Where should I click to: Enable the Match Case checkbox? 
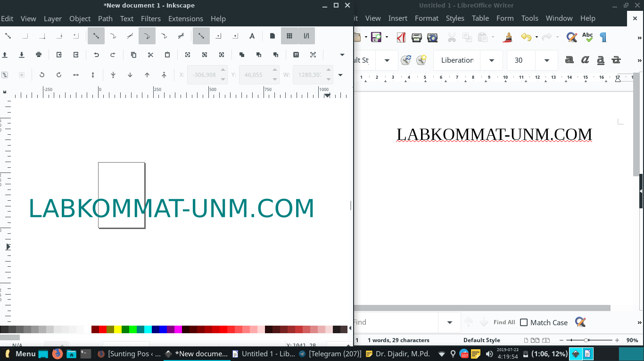click(524, 322)
